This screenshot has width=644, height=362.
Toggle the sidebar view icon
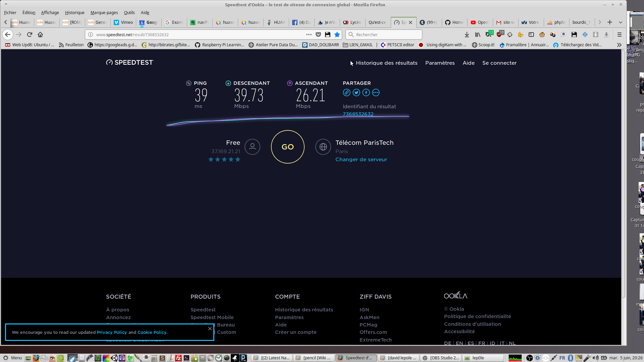(531, 35)
